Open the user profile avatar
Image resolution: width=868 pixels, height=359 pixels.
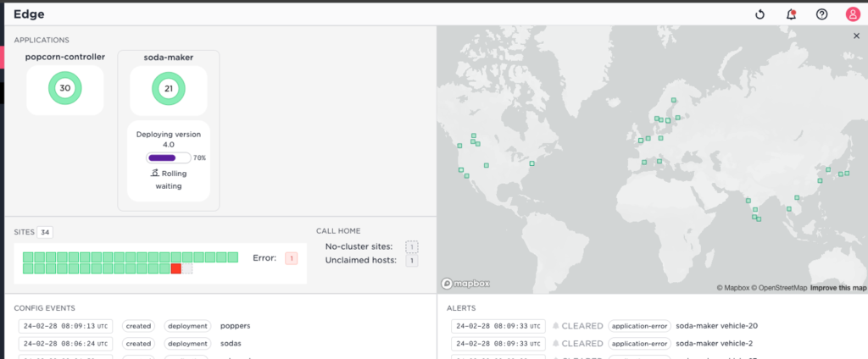[853, 14]
